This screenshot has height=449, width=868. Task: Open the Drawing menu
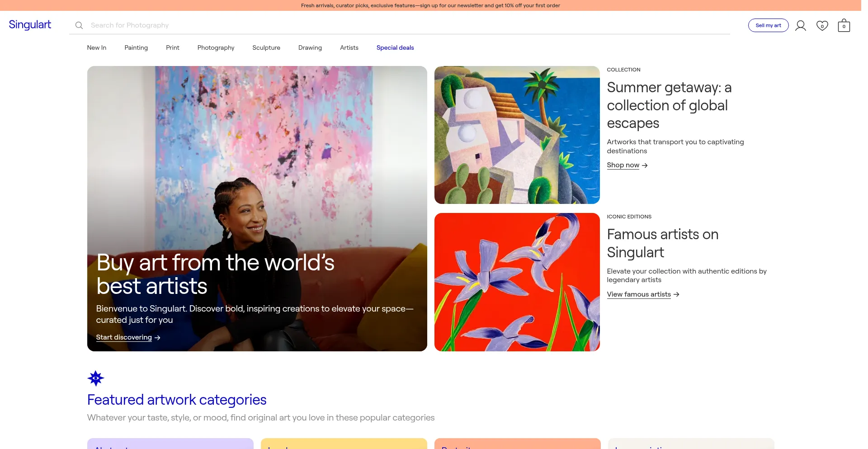click(x=310, y=47)
